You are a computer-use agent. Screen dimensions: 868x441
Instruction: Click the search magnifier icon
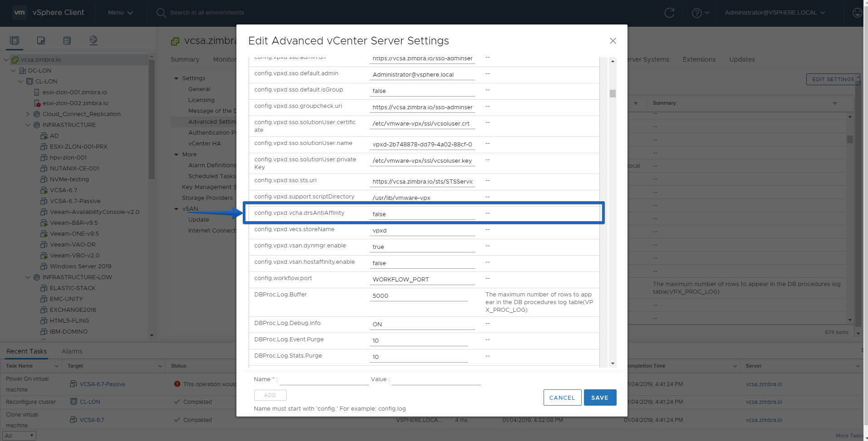[161, 13]
